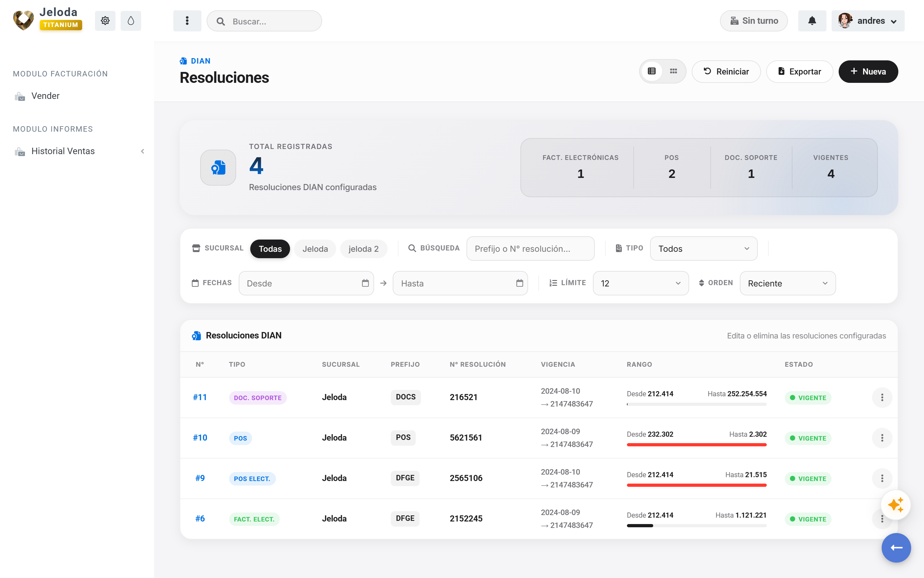Click the Desde date field
924x578 pixels.
(x=306, y=283)
